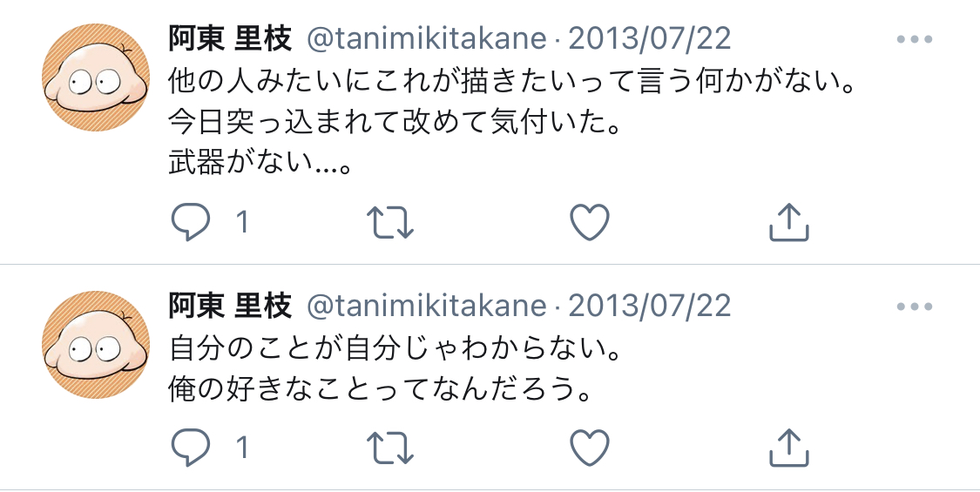980x492 pixels.
Task: Click the name 阿東 里枝 on first tweet
Action: pyautogui.click(x=230, y=39)
